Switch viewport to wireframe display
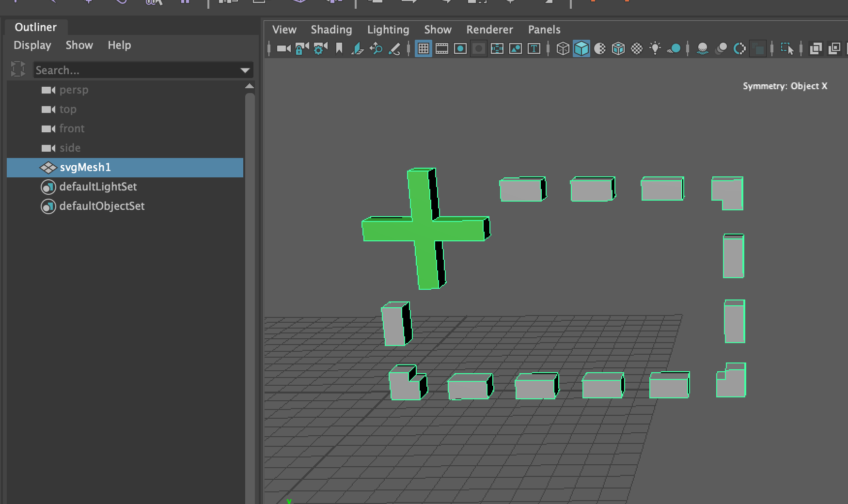The height and width of the screenshot is (504, 848). pos(563,48)
